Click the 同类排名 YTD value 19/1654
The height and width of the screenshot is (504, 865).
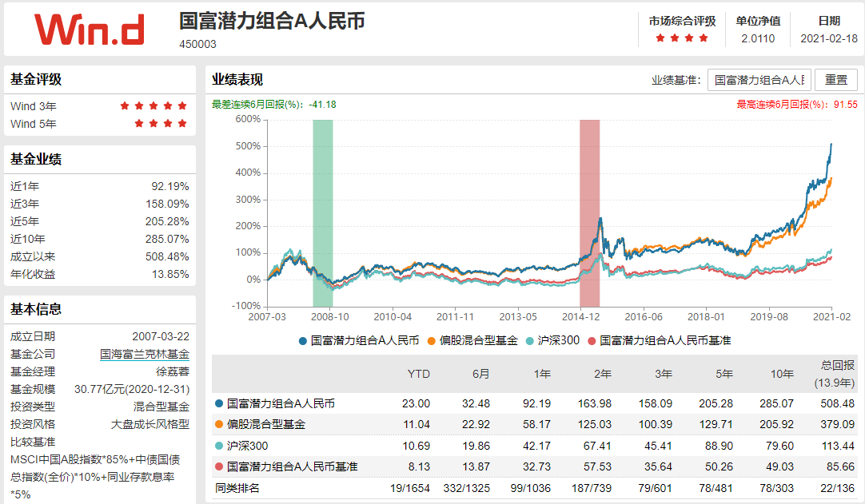coord(410,488)
